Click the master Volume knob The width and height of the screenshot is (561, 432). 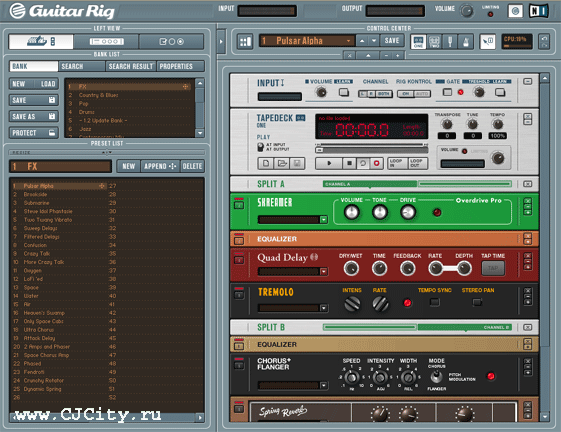467,11
